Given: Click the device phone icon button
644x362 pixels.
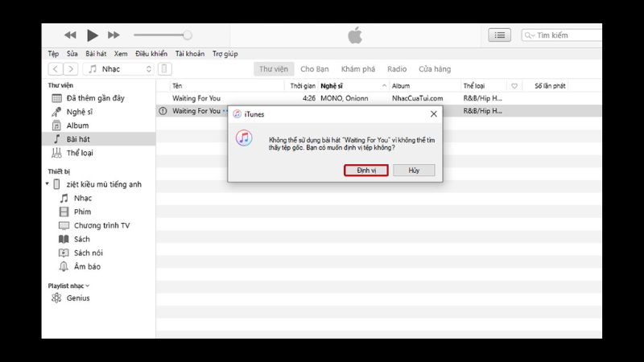Looking at the screenshot, I should click(x=165, y=69).
